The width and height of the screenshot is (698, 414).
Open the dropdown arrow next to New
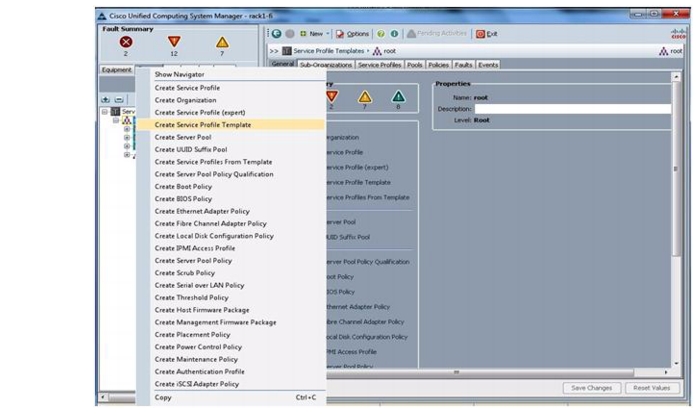click(328, 33)
